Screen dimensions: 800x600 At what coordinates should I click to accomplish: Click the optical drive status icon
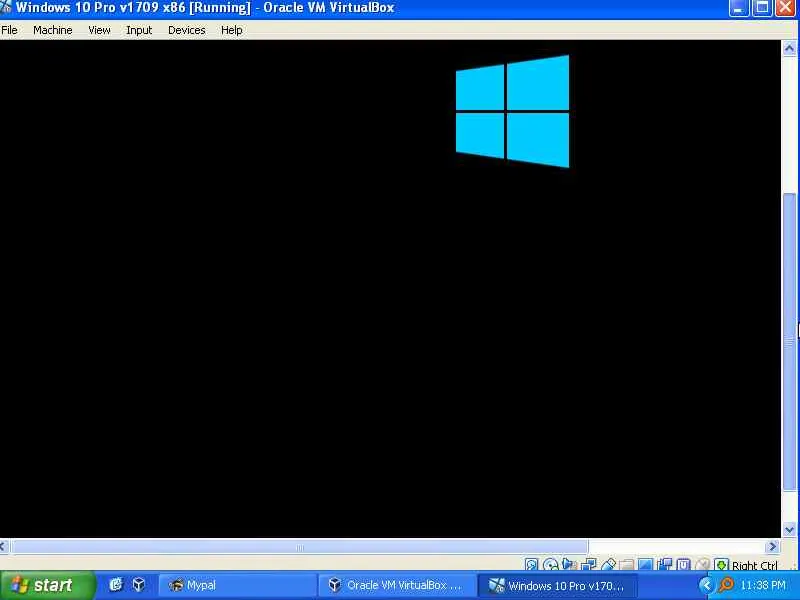click(551, 564)
